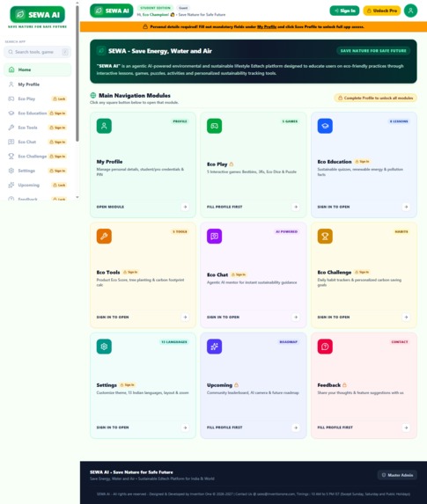Image resolution: width=427 pixels, height=504 pixels.
Task: Click the SEWA AI logo in sidebar
Action: (x=37, y=14)
